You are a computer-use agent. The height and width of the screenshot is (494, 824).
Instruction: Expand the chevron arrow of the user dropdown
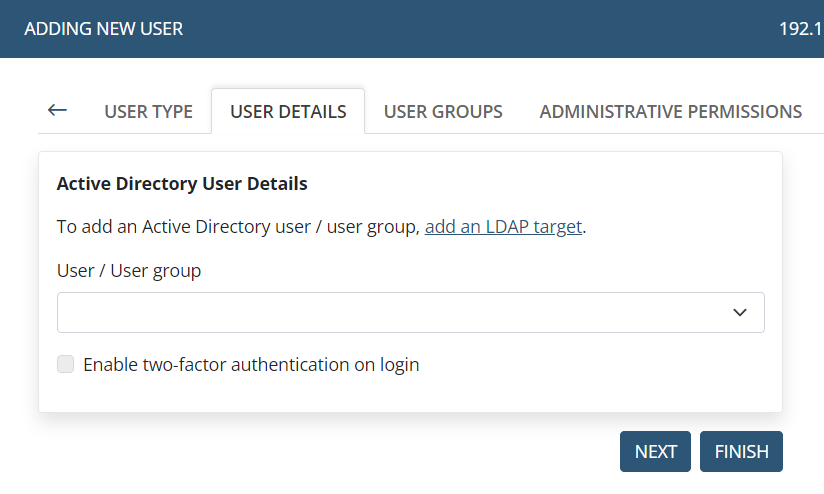click(x=740, y=313)
